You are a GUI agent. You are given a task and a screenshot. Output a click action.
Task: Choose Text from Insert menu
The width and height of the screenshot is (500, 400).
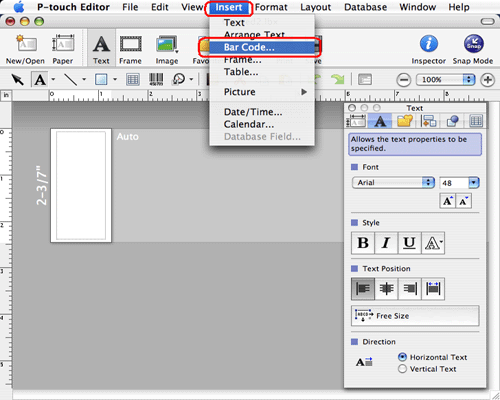262,22
